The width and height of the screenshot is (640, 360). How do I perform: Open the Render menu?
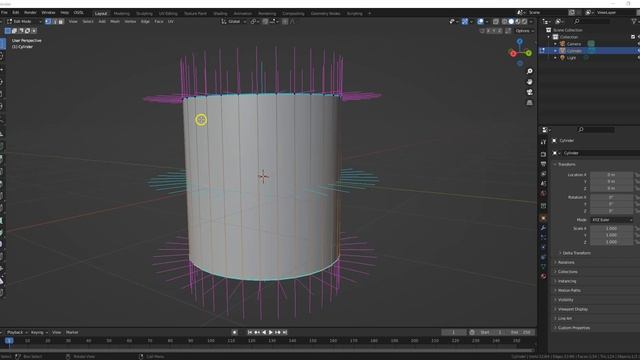[30, 13]
